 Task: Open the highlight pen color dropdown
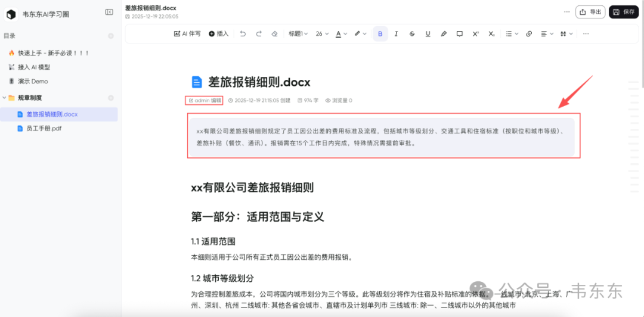pyautogui.click(x=361, y=34)
